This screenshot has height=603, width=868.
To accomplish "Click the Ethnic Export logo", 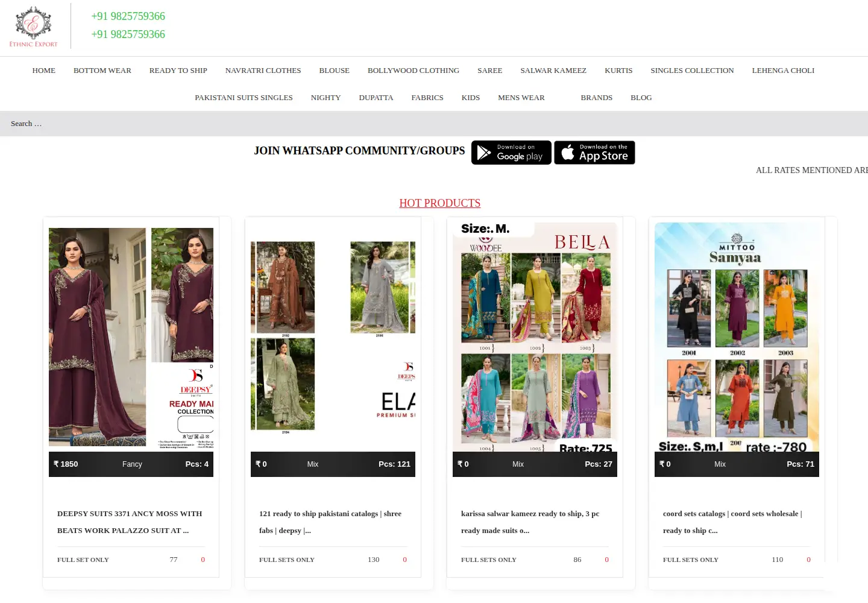I will (x=33, y=27).
